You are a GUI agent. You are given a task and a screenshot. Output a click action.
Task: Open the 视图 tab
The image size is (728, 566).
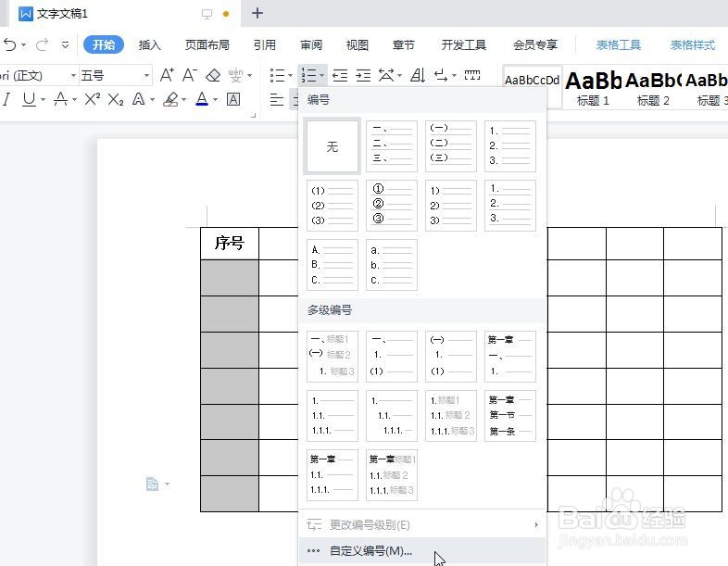click(x=357, y=45)
